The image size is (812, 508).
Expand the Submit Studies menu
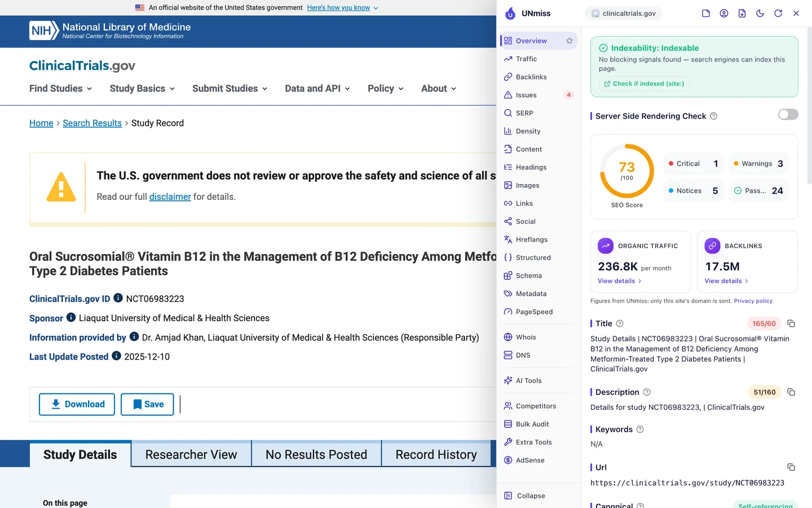[x=230, y=89]
